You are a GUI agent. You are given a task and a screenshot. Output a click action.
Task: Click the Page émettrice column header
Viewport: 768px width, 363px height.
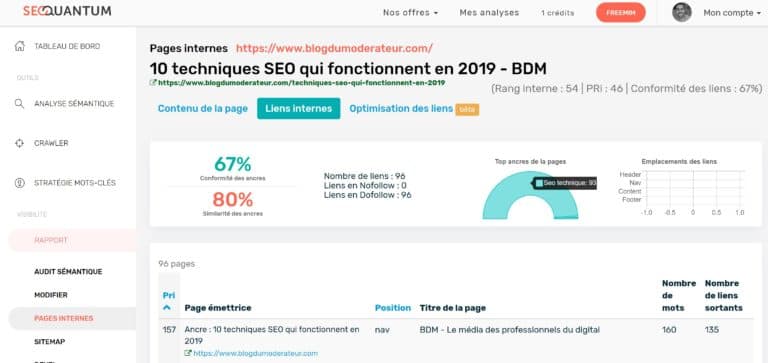tap(218, 308)
